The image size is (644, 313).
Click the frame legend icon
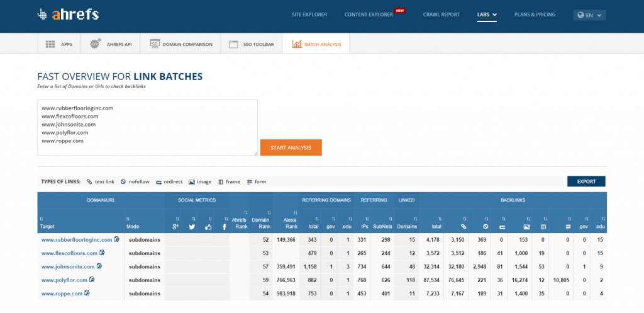[x=221, y=182]
